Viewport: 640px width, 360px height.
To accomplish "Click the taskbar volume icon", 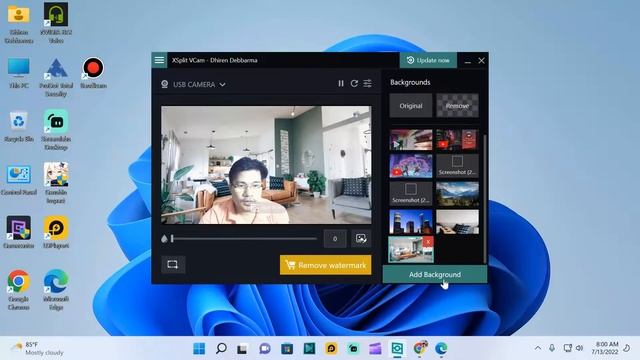I will click(x=579, y=348).
